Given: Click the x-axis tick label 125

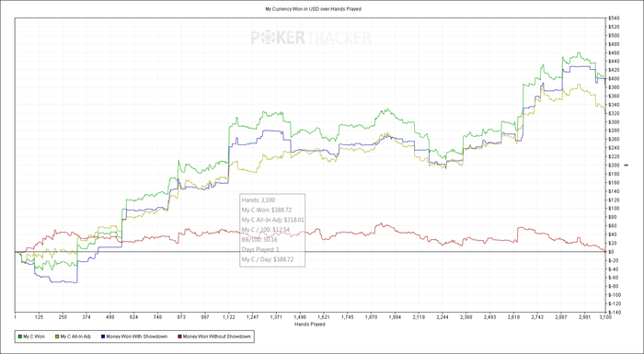Looking at the screenshot, I should [x=39, y=317].
